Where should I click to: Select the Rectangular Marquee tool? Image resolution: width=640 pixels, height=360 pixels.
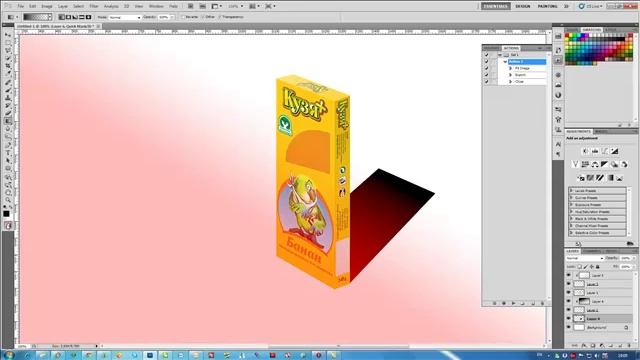tap(8, 43)
